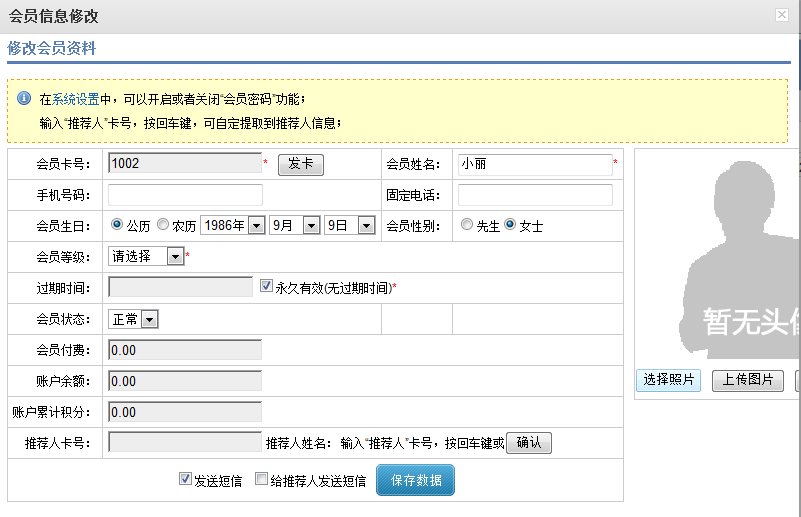Click the 选择照片 button
Image resolution: width=801 pixels, height=517 pixels.
[668, 380]
